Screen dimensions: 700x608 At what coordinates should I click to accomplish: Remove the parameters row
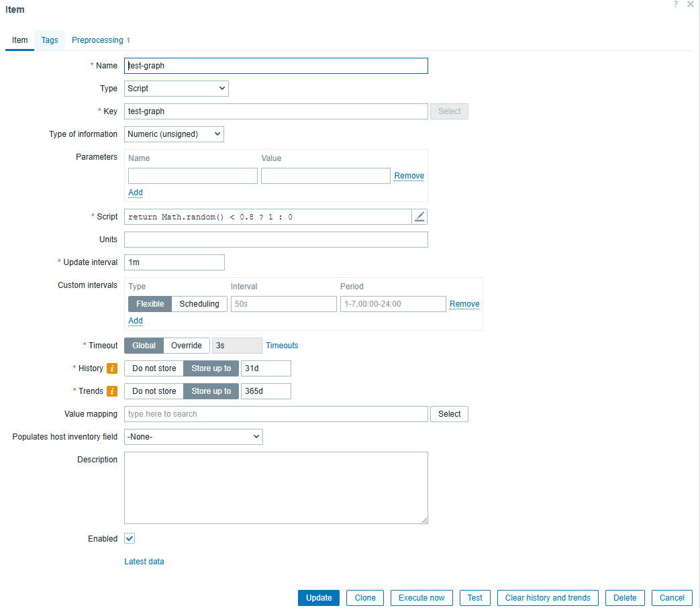pos(409,176)
